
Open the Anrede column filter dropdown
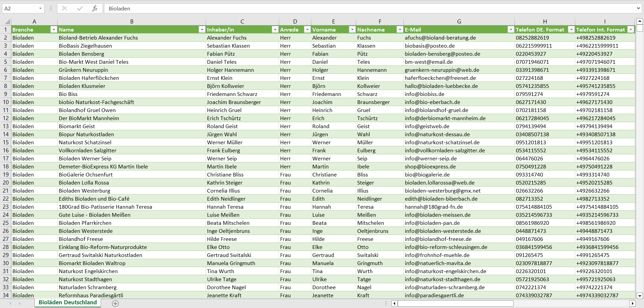click(x=307, y=30)
